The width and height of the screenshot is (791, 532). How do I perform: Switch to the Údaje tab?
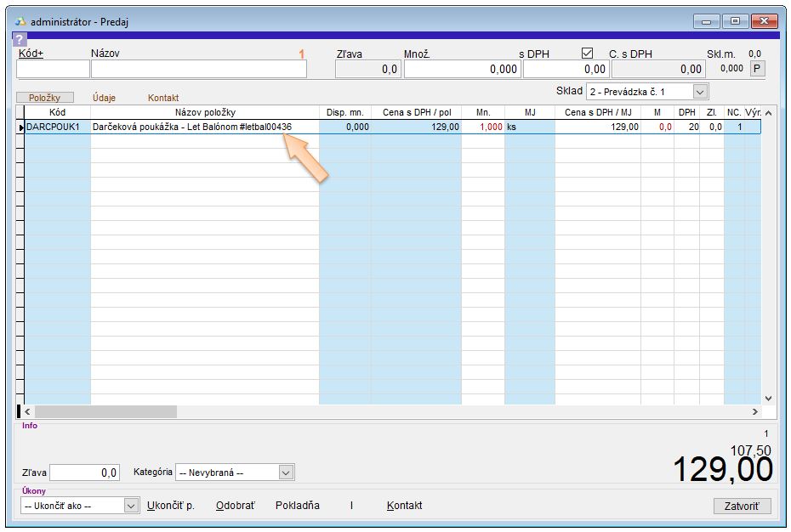[x=104, y=98]
